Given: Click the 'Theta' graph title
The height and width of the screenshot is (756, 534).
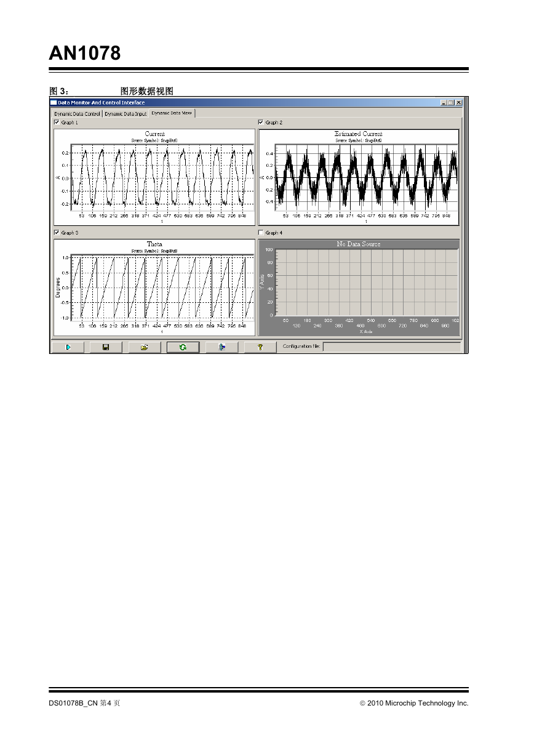Looking at the screenshot, I should point(154,244).
